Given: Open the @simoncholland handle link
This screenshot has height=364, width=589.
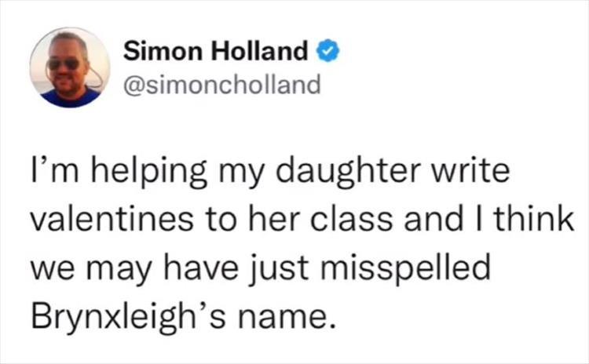Looking at the screenshot, I should tap(222, 84).
